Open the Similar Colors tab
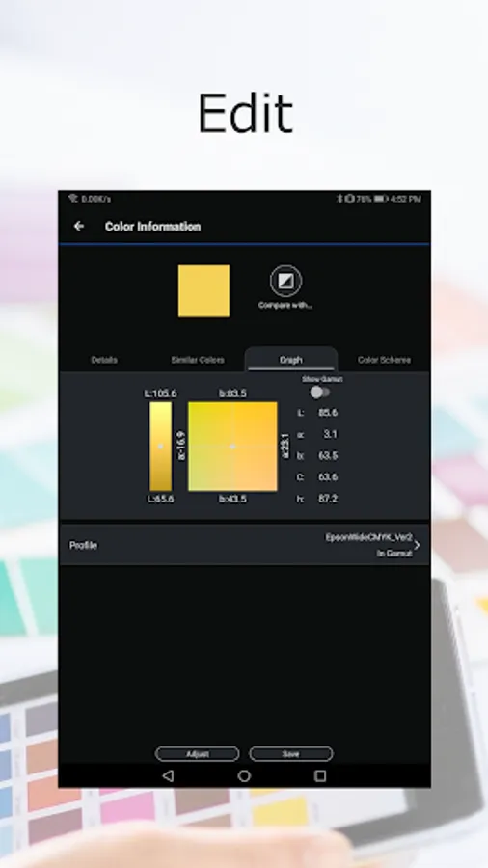Viewport: 488px width, 868px height. [198, 360]
